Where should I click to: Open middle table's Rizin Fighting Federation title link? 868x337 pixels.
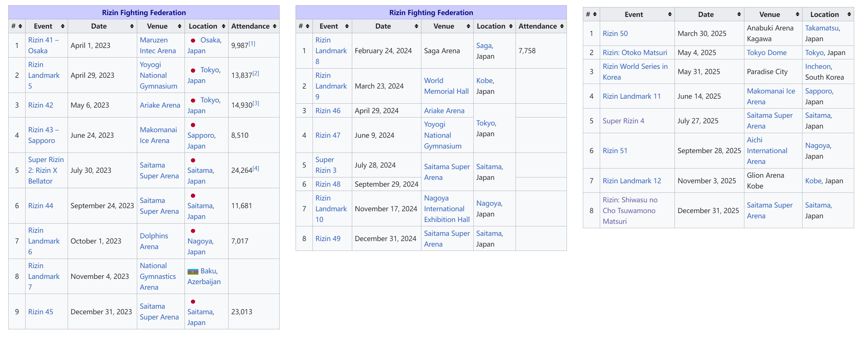point(431,13)
